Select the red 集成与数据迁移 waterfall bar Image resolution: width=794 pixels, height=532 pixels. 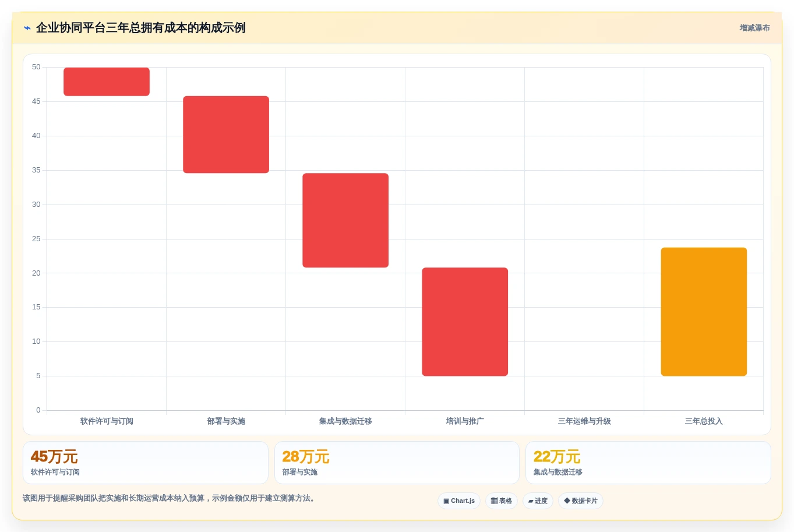[x=345, y=220]
